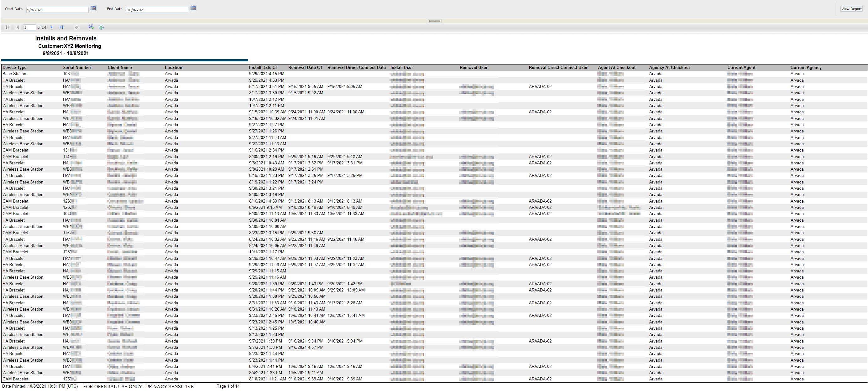Go to the previous report page
Screen dimensions: 868x392
[x=18, y=27]
